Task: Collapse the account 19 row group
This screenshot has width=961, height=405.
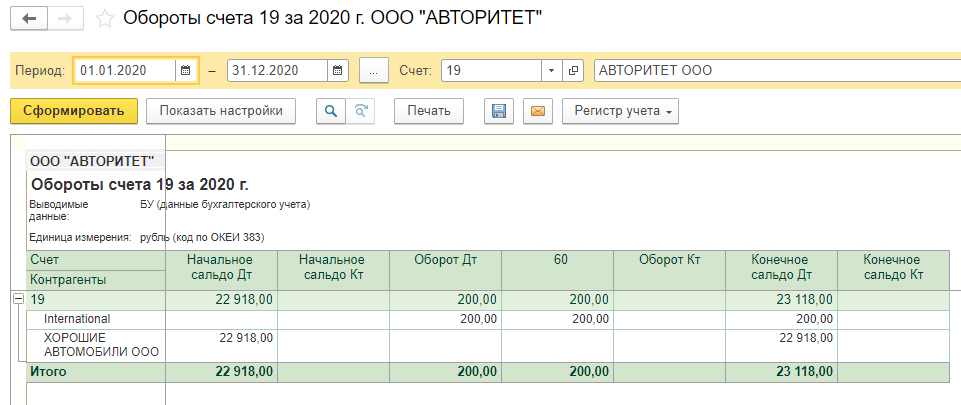Action: click(17, 299)
